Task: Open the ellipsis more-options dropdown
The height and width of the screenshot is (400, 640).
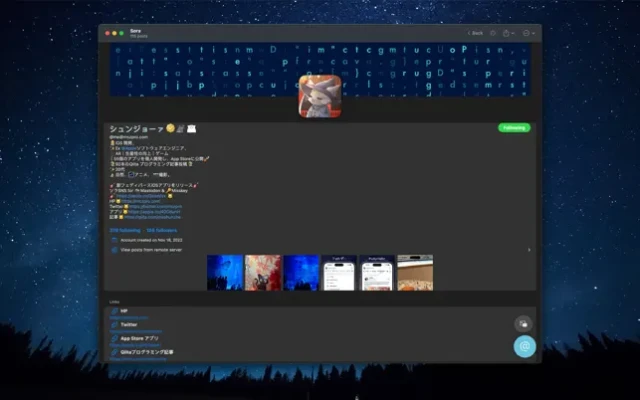Action: (529, 33)
